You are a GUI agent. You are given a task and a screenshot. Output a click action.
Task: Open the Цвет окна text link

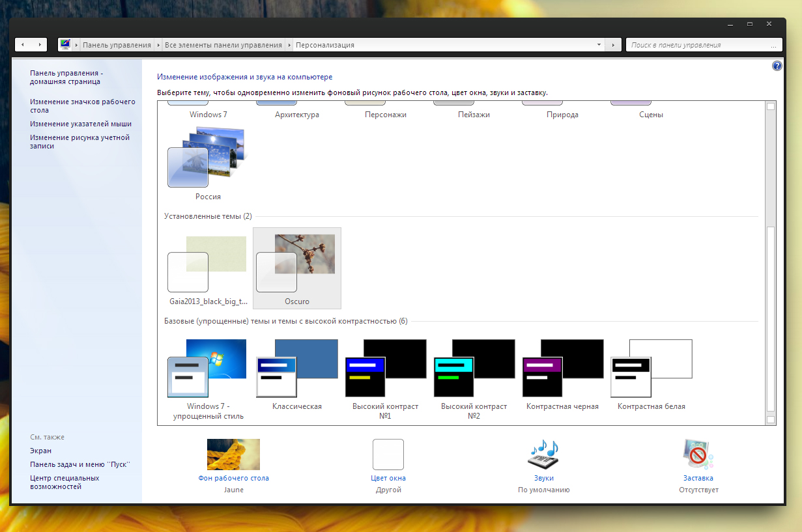click(388, 478)
